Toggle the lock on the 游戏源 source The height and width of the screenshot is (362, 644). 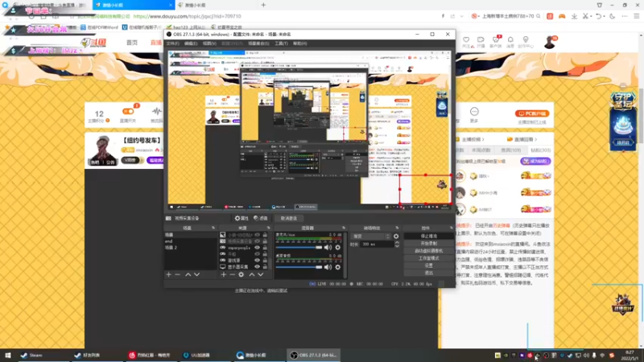265,260
